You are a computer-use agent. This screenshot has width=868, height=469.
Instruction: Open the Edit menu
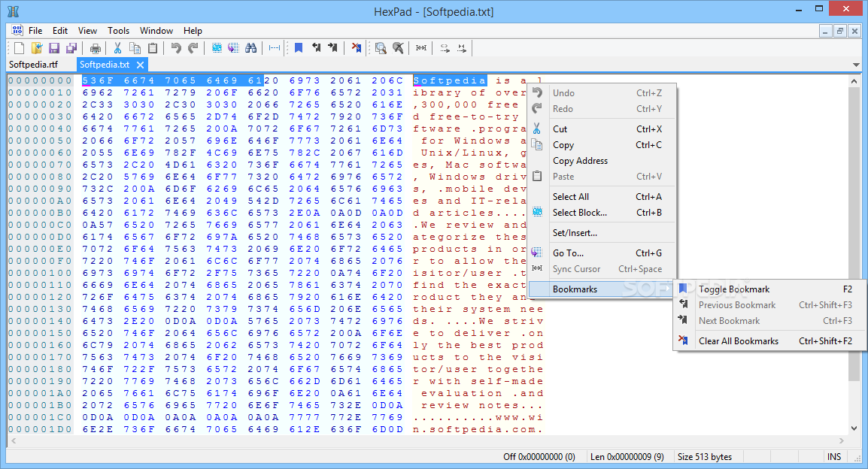tap(60, 31)
